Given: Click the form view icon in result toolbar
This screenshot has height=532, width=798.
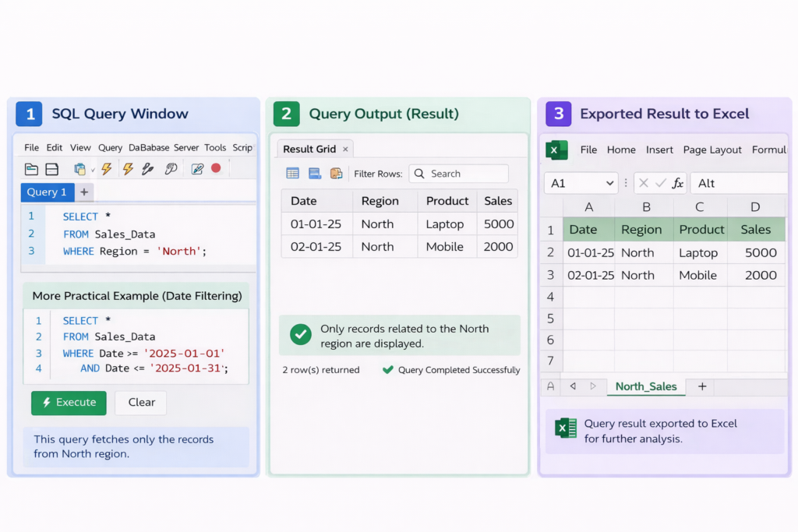Looking at the screenshot, I should click(315, 174).
